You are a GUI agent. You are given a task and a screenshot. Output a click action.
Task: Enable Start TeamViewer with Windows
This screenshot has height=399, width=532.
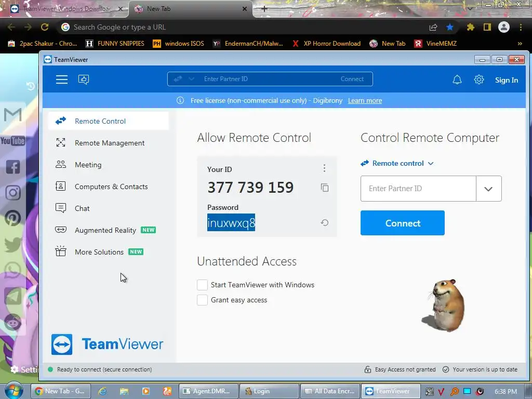coord(202,285)
